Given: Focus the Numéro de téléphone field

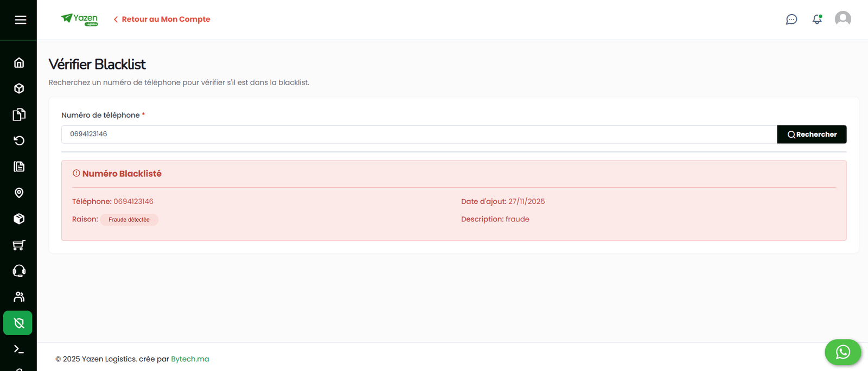Looking at the screenshot, I should [418, 135].
